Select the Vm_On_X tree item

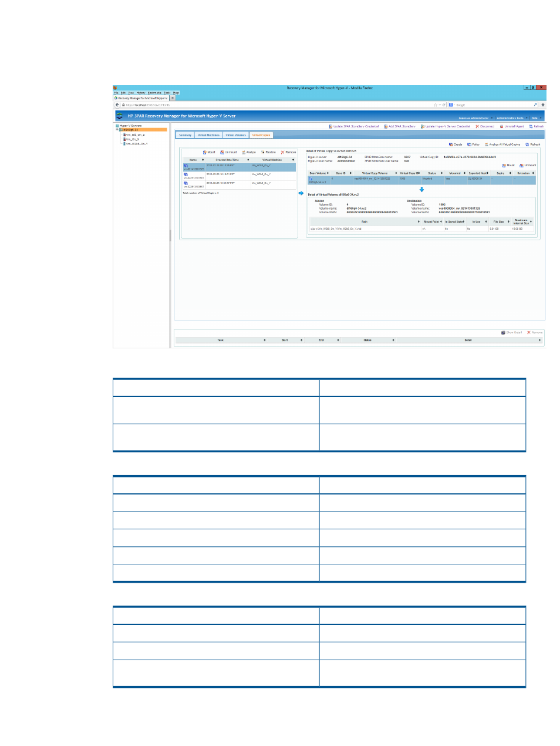point(132,139)
